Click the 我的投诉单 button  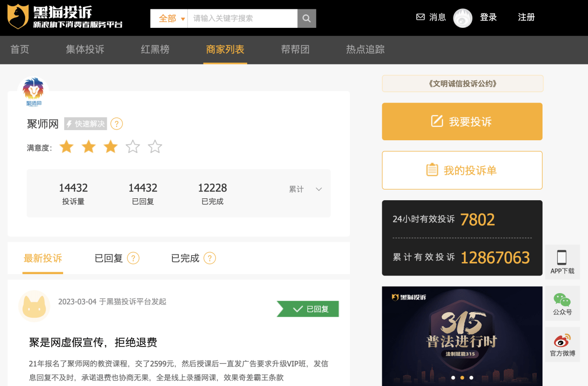[462, 170]
